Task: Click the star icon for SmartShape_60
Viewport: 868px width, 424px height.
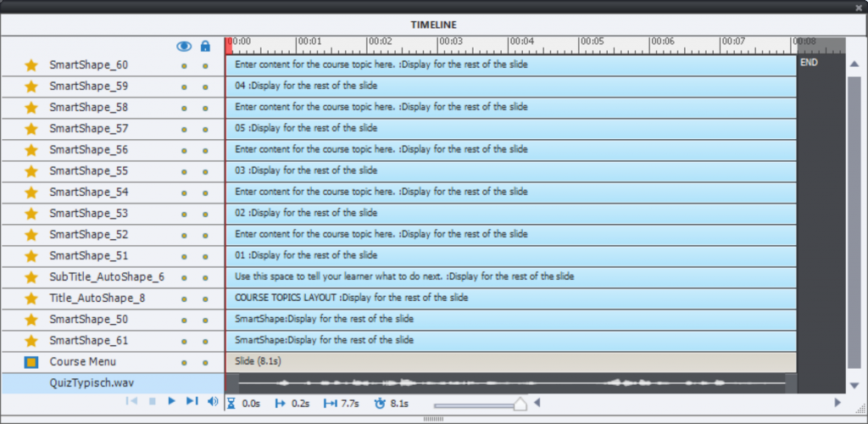Action: coord(31,65)
